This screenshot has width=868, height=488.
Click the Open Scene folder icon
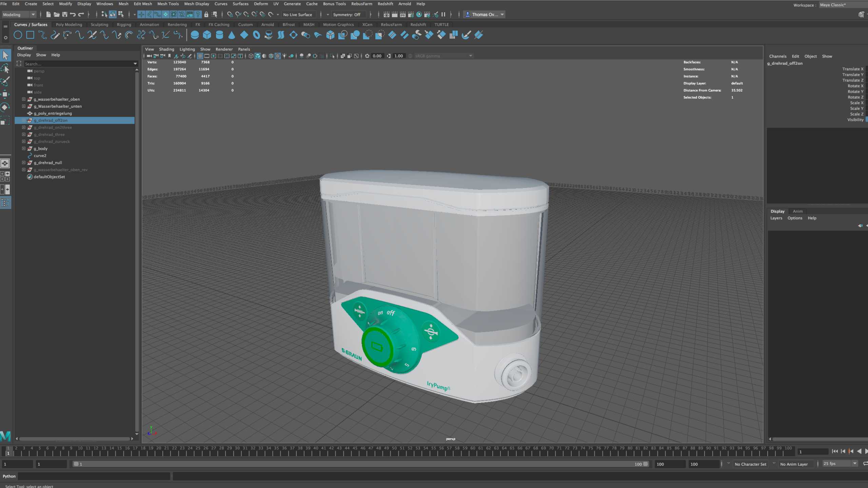click(x=57, y=15)
